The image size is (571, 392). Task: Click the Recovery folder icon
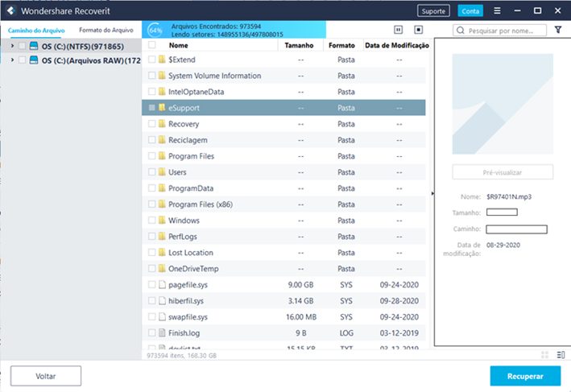point(162,124)
